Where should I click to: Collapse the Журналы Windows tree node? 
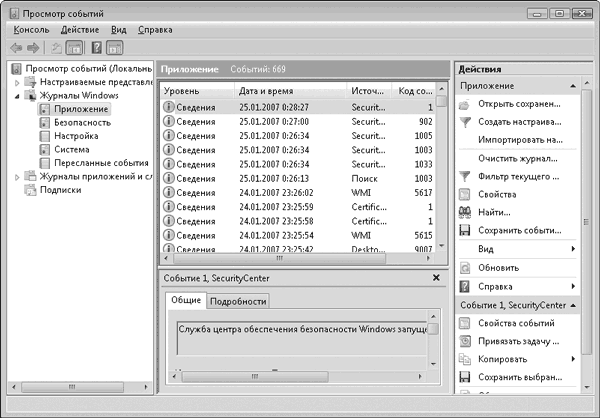16,95
